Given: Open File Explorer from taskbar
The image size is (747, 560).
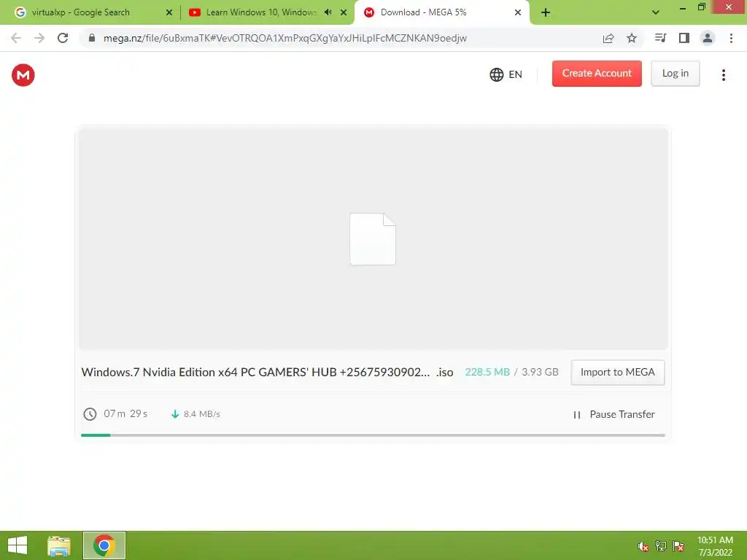Looking at the screenshot, I should (58, 545).
